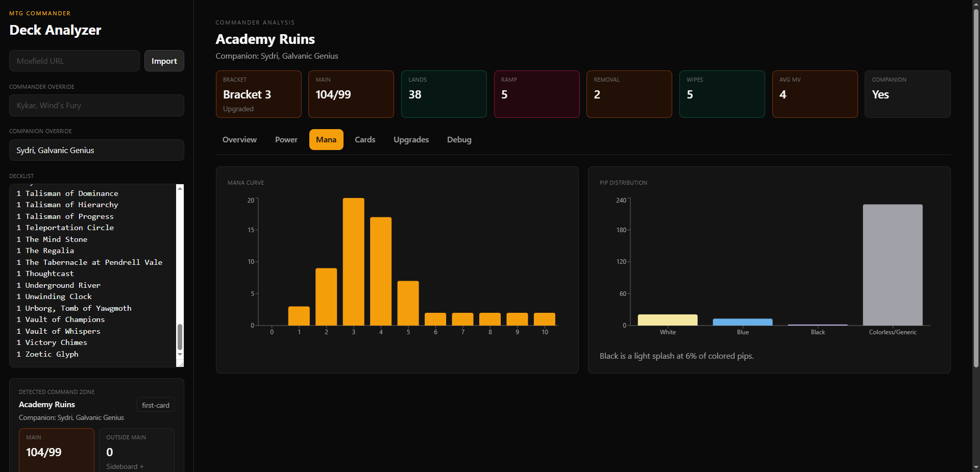
Task: Click 'Academy Ruins' under Detected Command Zone
Action: point(47,404)
